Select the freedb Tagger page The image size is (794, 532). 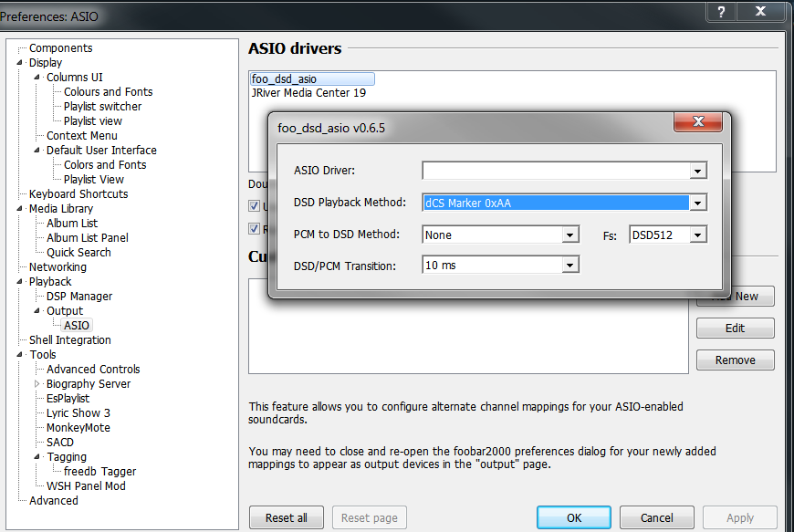(x=99, y=472)
